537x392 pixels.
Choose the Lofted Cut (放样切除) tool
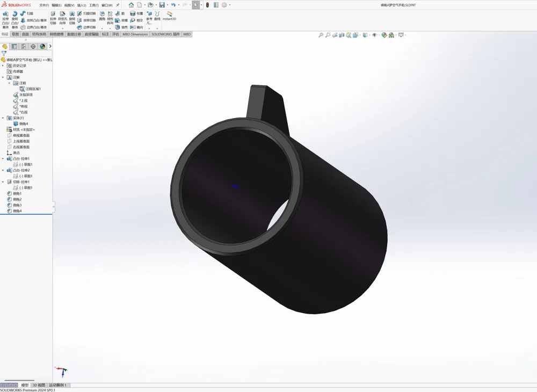tap(86, 20)
